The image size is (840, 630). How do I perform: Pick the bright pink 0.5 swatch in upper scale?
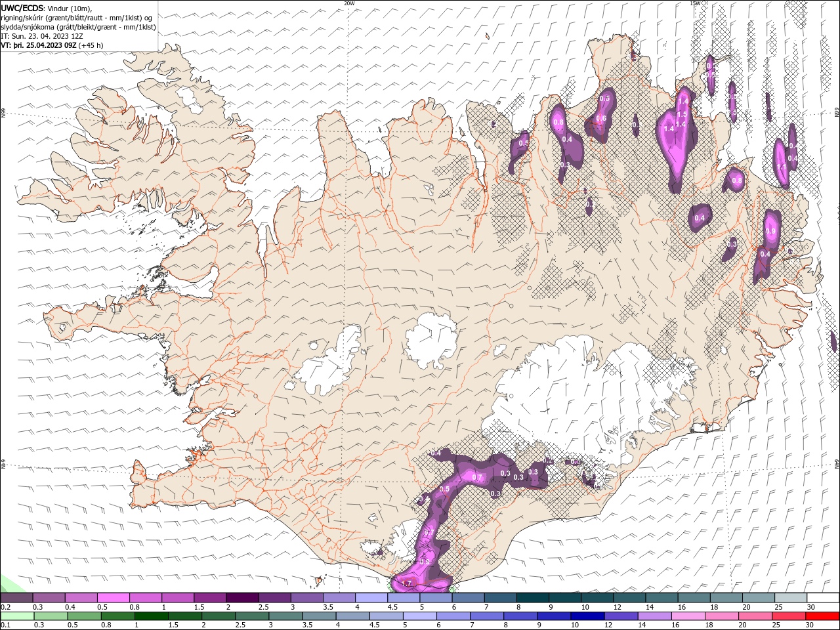pos(114,598)
